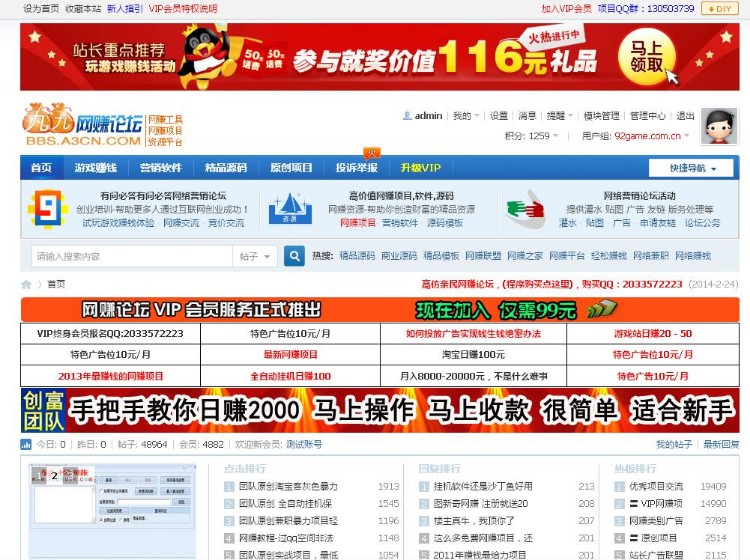Viewport: 750px width, 560px height.
Task: Expand the 积分: 1259 dropdown
Action: point(531,136)
